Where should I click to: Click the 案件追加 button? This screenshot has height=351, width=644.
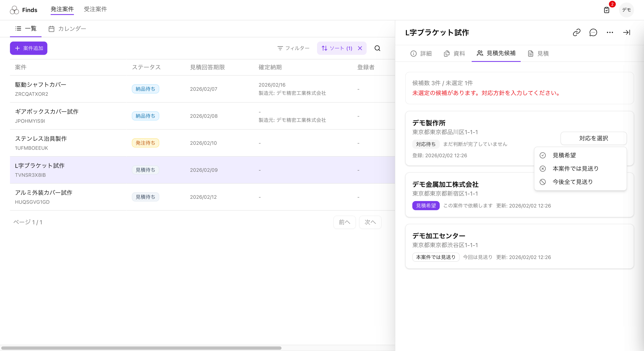(29, 48)
